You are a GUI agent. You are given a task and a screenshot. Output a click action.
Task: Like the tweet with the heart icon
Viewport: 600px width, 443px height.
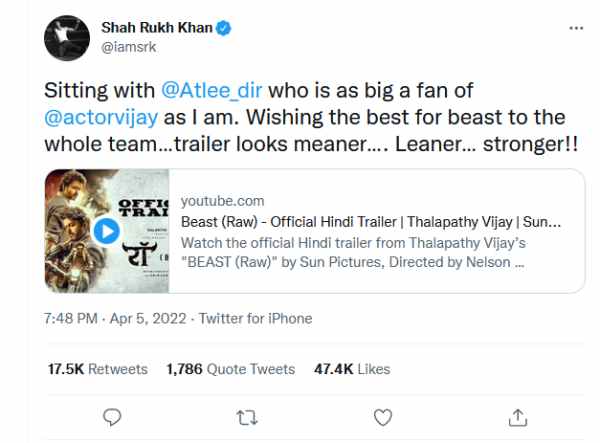pyautogui.click(x=382, y=416)
